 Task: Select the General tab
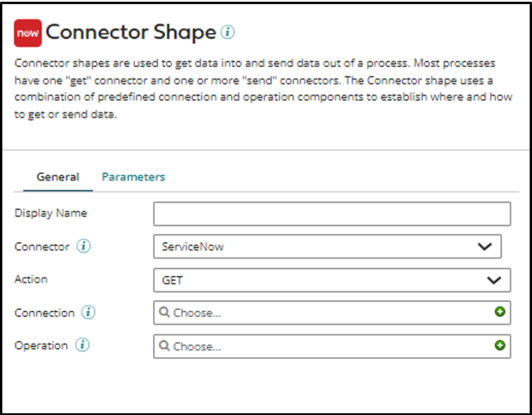(58, 177)
